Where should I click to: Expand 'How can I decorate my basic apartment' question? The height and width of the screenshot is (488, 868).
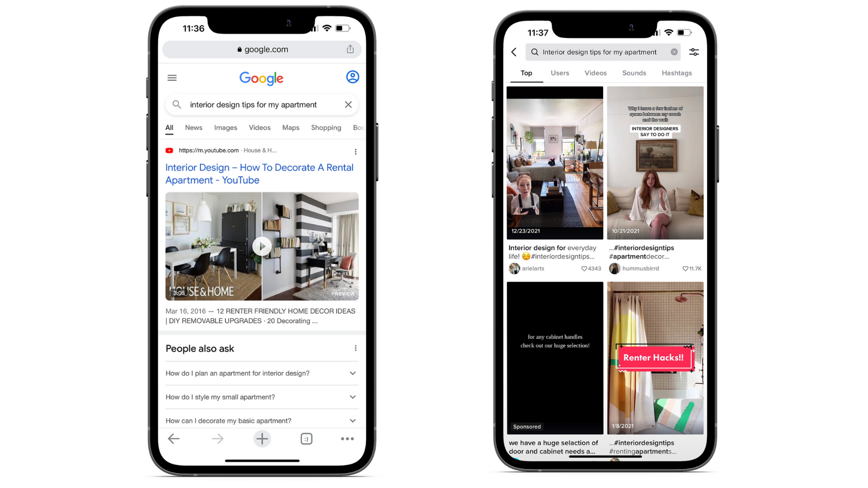pos(351,421)
